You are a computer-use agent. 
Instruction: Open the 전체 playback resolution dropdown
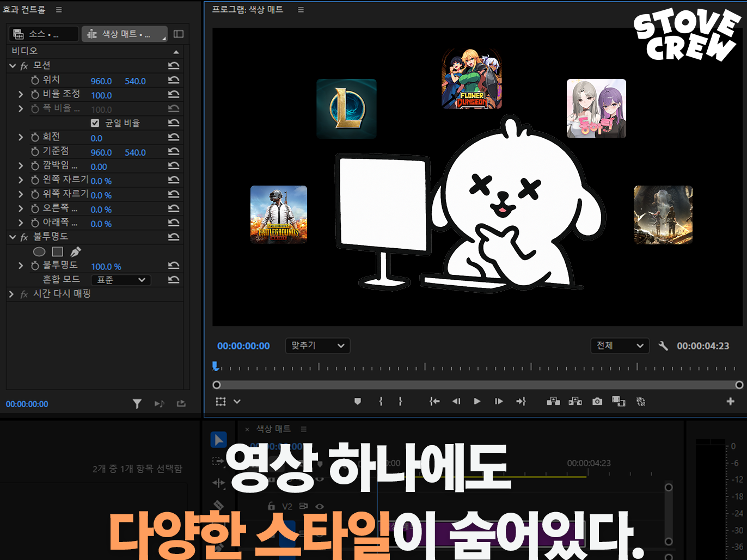[x=620, y=346]
